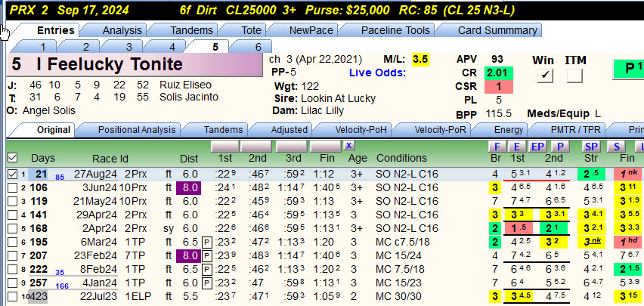The image size is (644, 306).
Task: Click the Live Odds label
Action: pyautogui.click(x=377, y=73)
